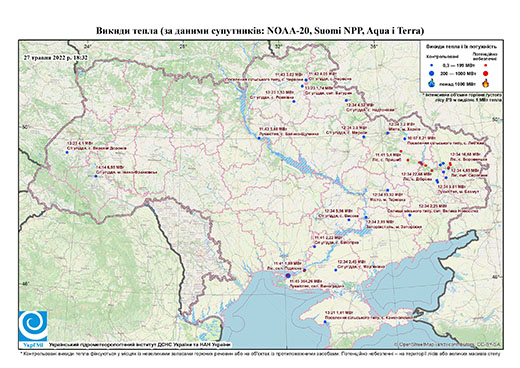Open the OpenStreetMap contributors attribution

[448, 344]
